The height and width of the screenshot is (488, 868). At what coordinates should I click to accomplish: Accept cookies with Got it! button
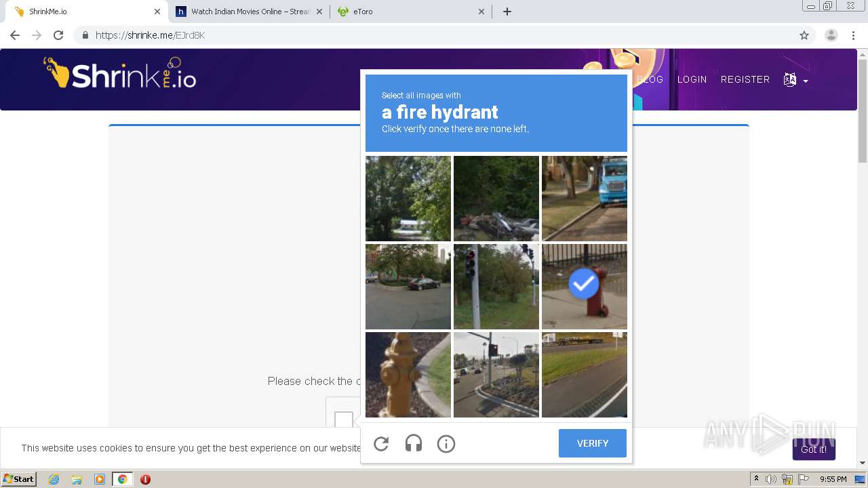tap(814, 449)
